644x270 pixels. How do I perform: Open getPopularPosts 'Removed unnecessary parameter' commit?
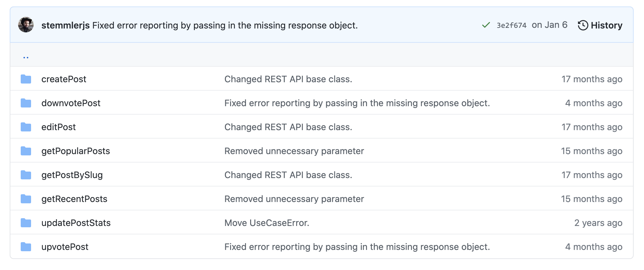[294, 151]
